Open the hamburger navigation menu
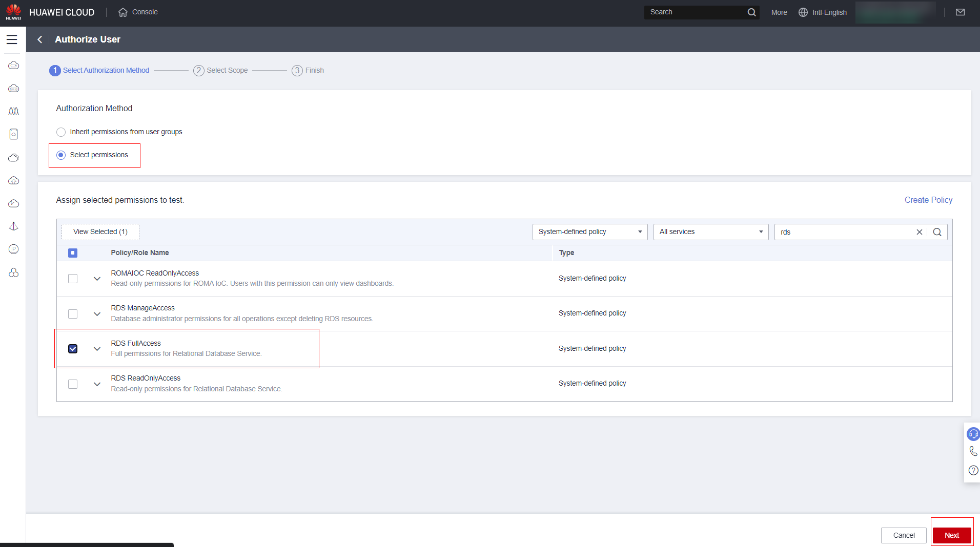The image size is (980, 547). click(x=12, y=39)
